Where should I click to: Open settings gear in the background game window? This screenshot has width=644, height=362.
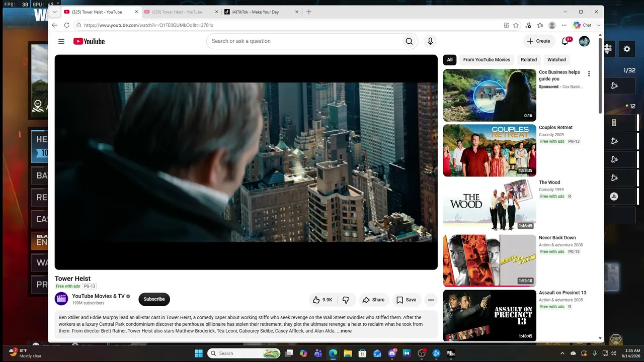tap(627, 49)
